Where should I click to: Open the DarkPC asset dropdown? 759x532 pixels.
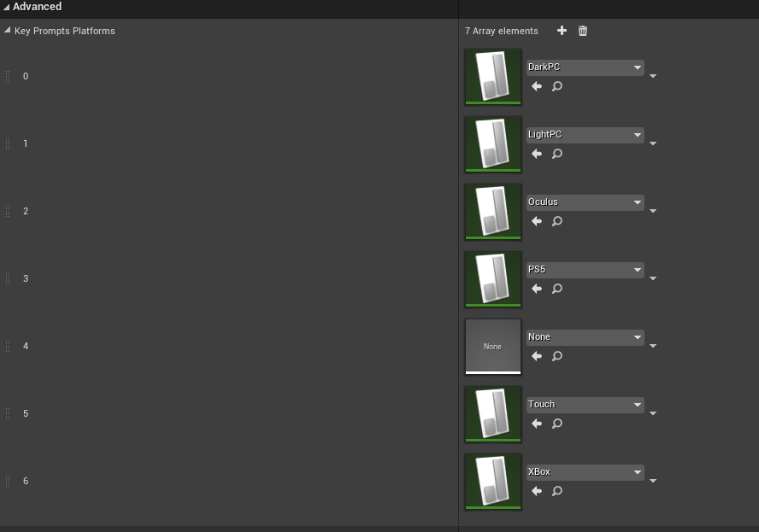click(585, 67)
